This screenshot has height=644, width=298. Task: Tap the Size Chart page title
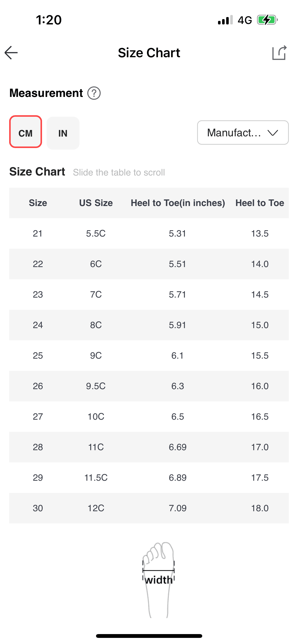pyautogui.click(x=149, y=53)
